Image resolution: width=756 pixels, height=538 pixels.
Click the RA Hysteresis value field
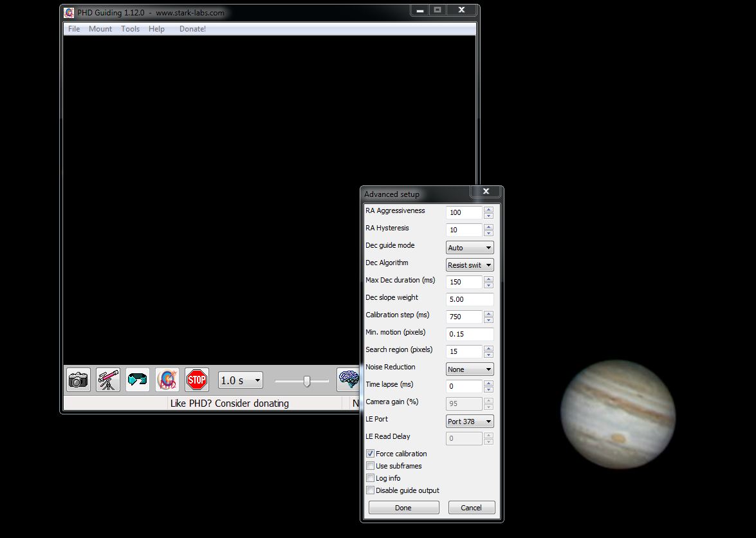464,230
